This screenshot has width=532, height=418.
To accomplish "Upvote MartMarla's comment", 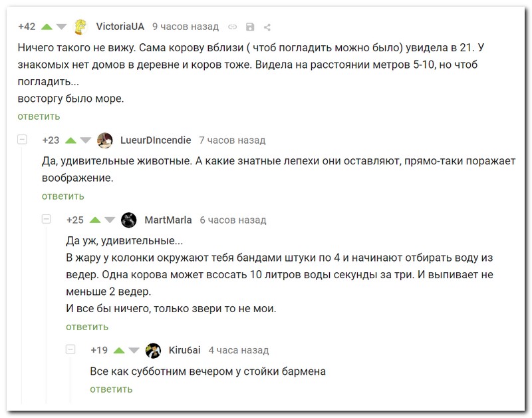I will [x=95, y=220].
